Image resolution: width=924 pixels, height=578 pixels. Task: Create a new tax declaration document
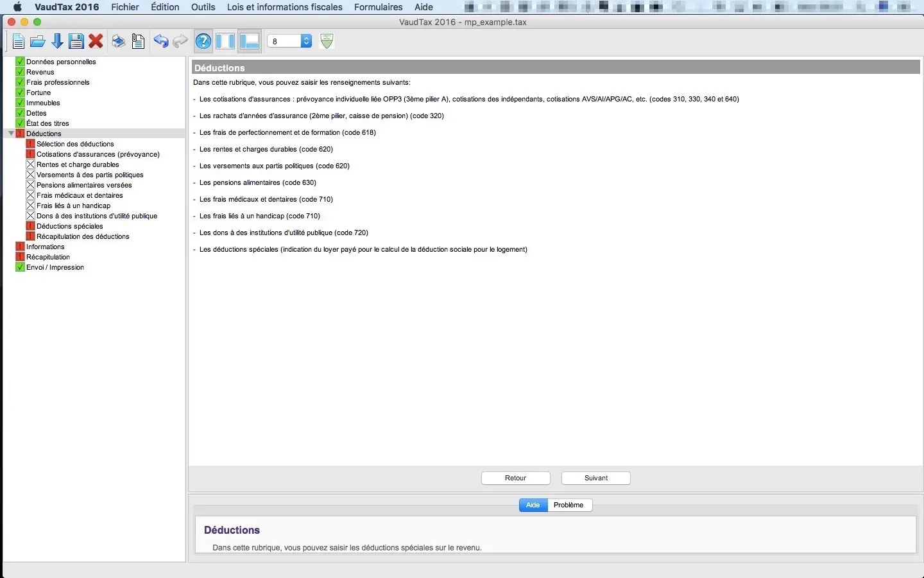18,42
